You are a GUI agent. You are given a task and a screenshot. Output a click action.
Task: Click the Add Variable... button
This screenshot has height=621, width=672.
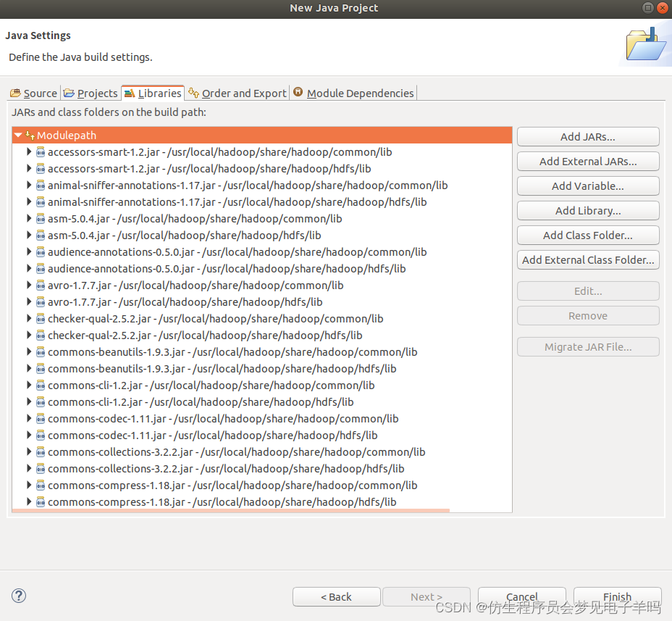pyautogui.click(x=588, y=186)
